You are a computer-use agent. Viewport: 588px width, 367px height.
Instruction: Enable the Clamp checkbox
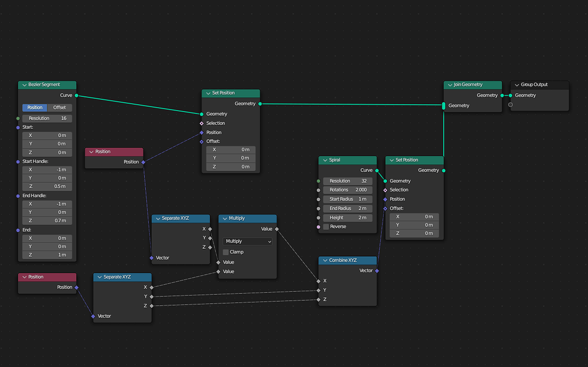click(226, 252)
